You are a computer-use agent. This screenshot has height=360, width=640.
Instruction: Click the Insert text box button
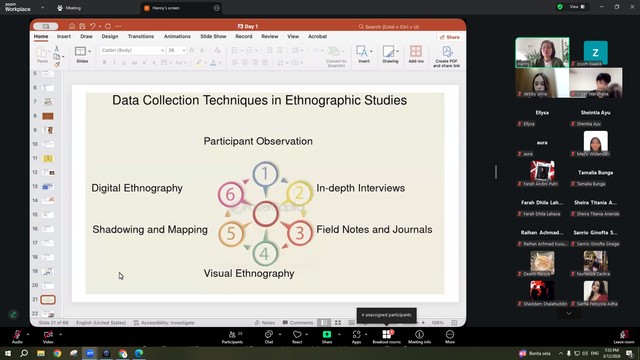(x=364, y=55)
